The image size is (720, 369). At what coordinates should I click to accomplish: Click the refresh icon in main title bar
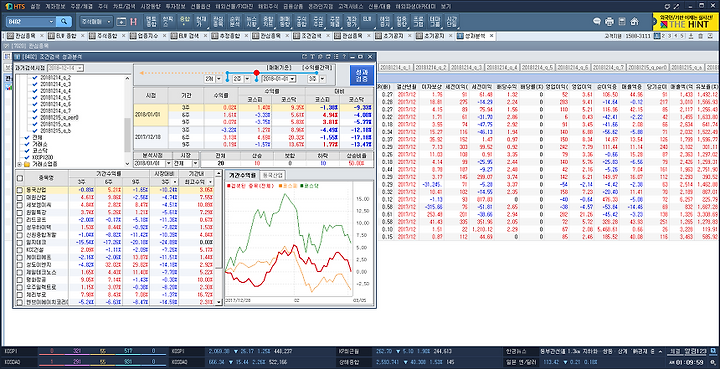point(667,6)
